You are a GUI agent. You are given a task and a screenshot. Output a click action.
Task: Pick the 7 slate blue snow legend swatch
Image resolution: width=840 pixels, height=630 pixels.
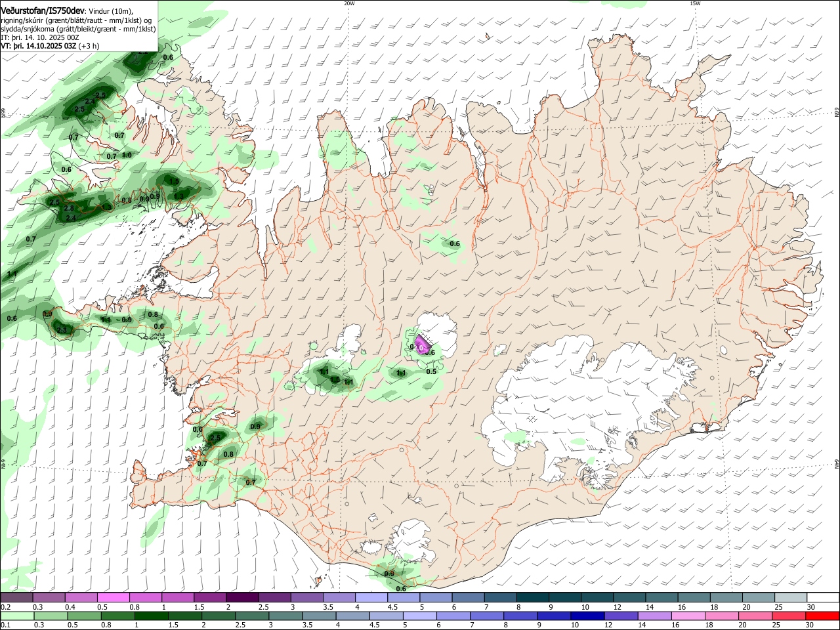coord(501,597)
